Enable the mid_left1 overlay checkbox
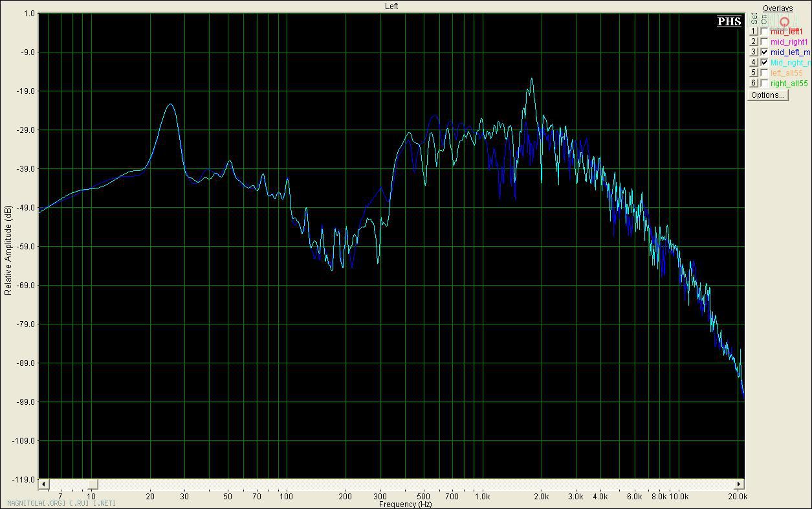 tap(765, 31)
